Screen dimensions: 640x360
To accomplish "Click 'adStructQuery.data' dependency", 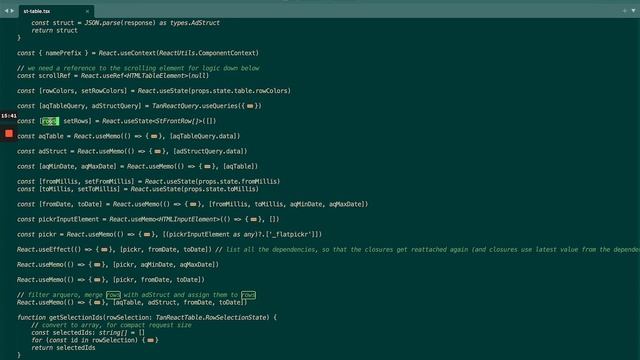I will (209, 151).
